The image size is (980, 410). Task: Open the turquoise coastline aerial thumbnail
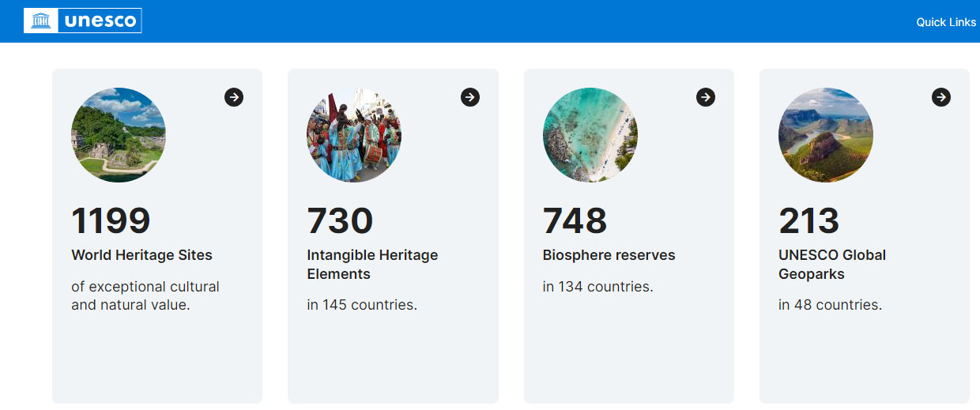coord(590,135)
